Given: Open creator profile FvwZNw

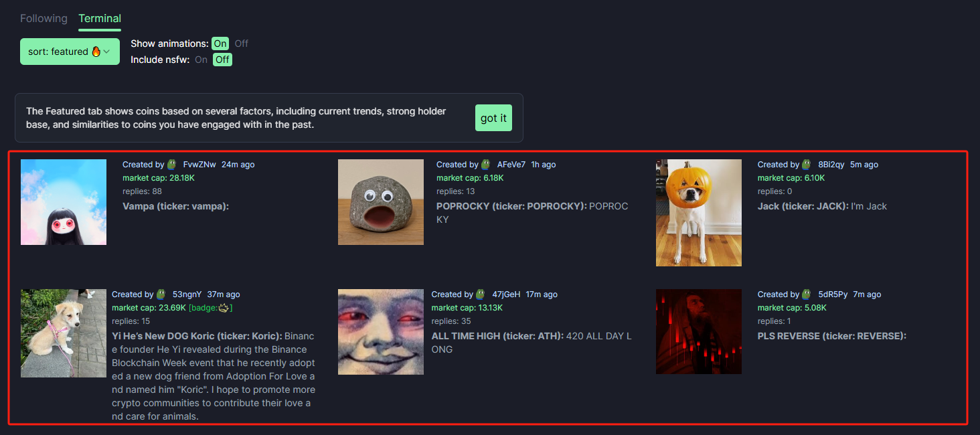Looking at the screenshot, I should (x=199, y=165).
